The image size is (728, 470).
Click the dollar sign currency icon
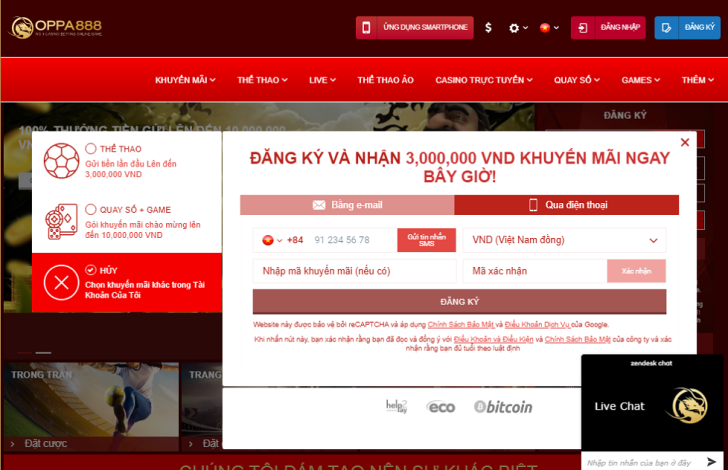point(488,28)
